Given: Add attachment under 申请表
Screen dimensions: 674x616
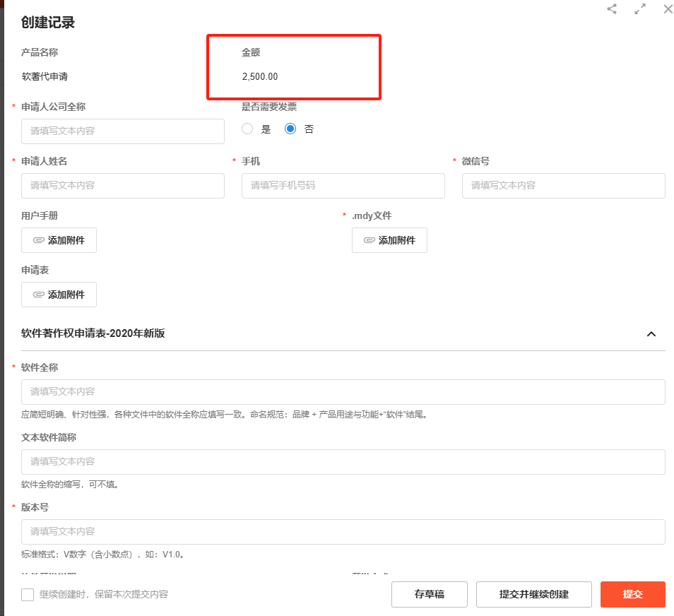Looking at the screenshot, I should 59,295.
